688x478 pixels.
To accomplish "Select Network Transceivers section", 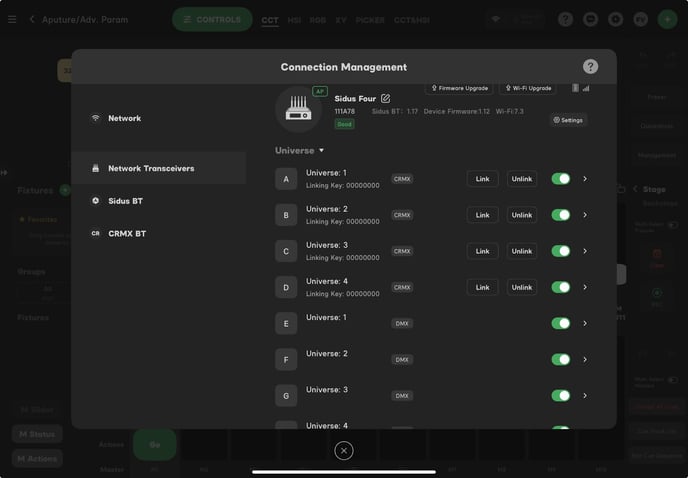I will click(x=158, y=169).
